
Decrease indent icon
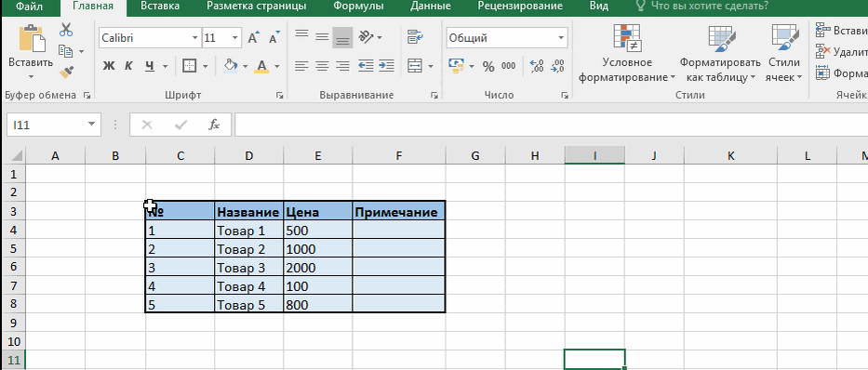point(366,66)
